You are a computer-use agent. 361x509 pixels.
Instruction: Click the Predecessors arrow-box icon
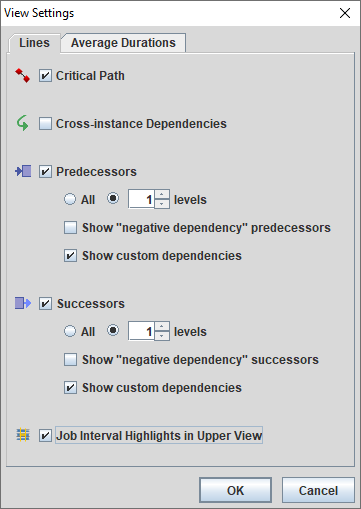23,171
